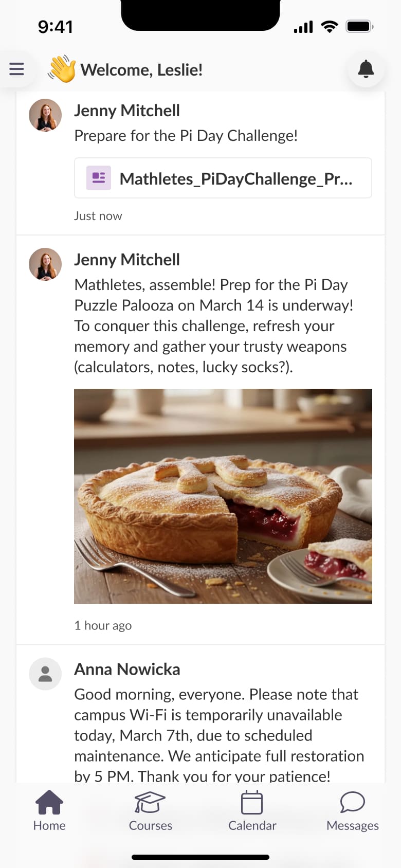Tap the "Welcome, Leslie!" heading

tap(141, 70)
